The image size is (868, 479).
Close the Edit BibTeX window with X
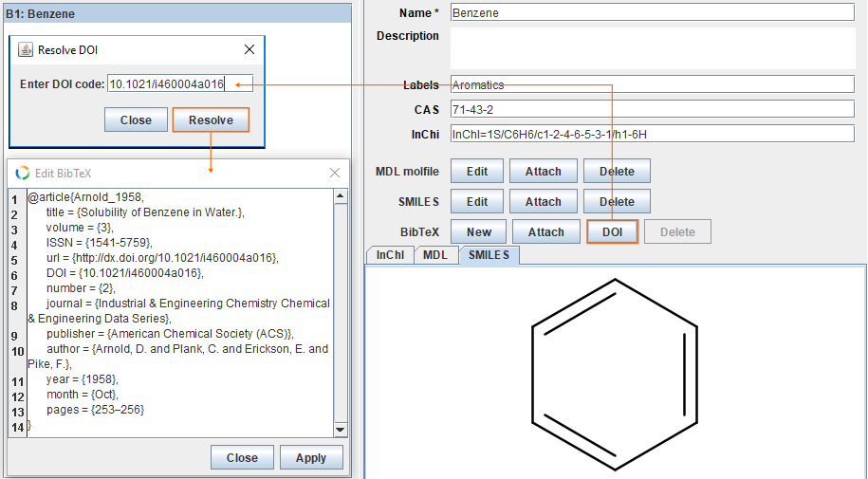pyautogui.click(x=335, y=173)
